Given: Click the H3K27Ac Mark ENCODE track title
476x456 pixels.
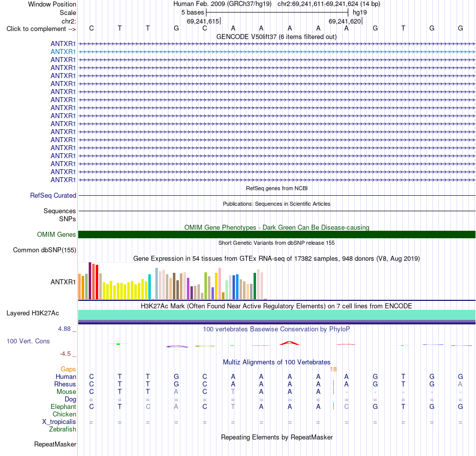Looking at the screenshot, I should (x=277, y=306).
